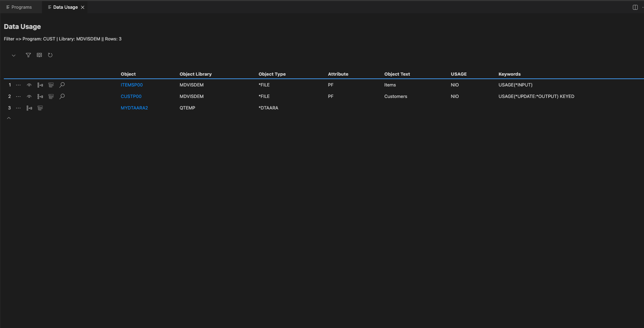Open more actions for CUSTP00 row

pyautogui.click(x=18, y=97)
